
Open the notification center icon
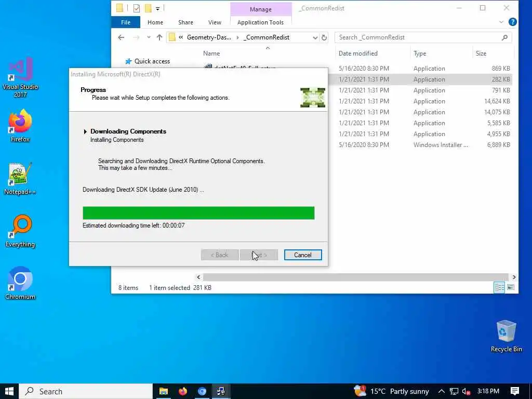514,391
